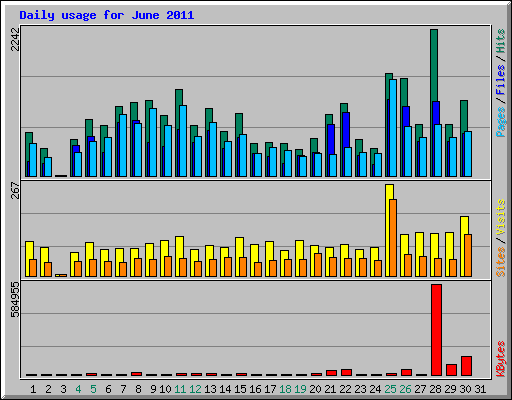Viewport: 512px width, 400px height.
Task: Click the cyan "Pages" legend label
Action: pyautogui.click(x=500, y=122)
